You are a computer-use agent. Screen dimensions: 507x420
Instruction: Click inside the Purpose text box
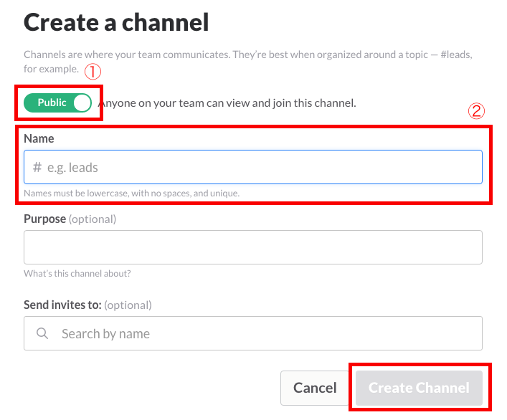coord(252,247)
